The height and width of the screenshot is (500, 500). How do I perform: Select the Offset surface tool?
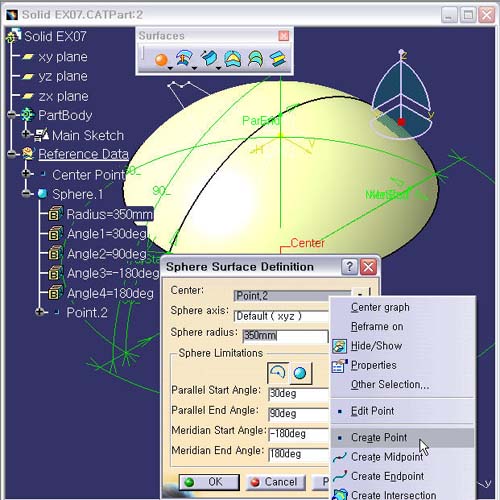[184, 59]
